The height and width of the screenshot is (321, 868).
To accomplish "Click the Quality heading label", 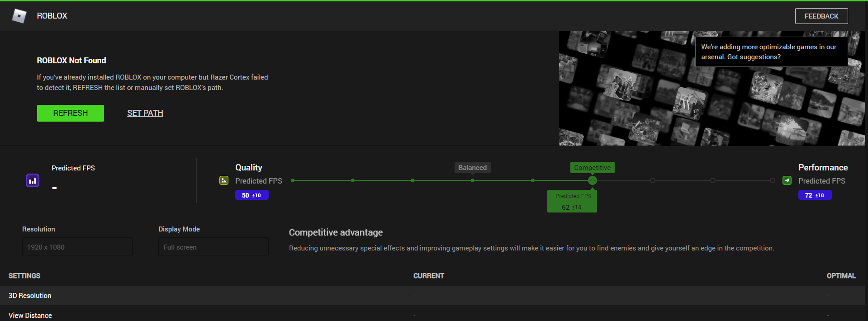I will [x=249, y=168].
